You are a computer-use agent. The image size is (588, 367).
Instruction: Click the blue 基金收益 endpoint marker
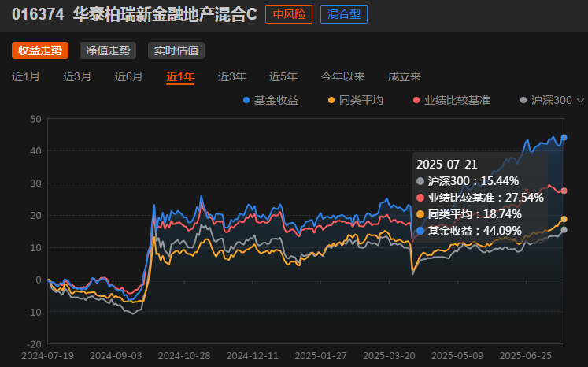coord(564,137)
